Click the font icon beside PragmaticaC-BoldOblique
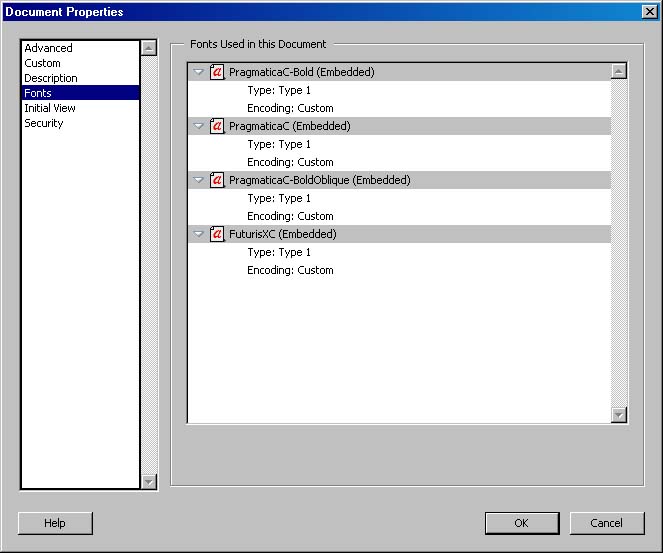This screenshot has width=663, height=553. pos(217,180)
